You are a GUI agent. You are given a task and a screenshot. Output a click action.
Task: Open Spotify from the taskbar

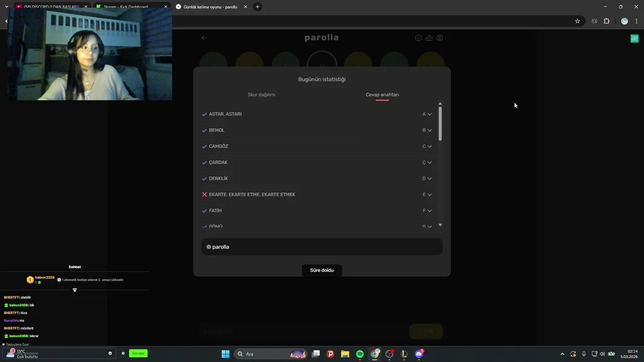coord(360,354)
